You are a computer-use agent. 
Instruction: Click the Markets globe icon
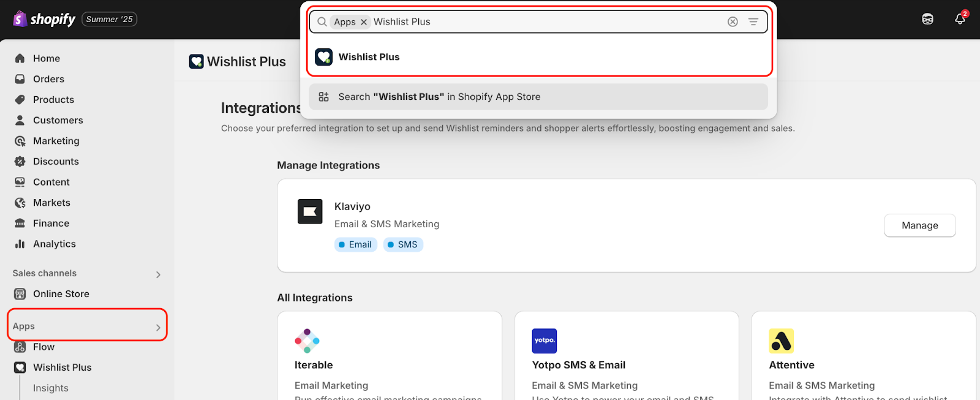pyautogui.click(x=20, y=203)
